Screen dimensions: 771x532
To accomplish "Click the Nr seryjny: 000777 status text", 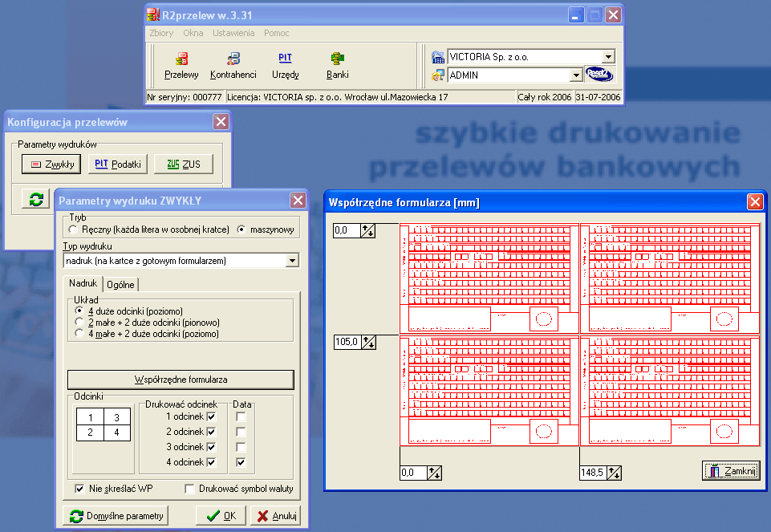I will [x=185, y=97].
